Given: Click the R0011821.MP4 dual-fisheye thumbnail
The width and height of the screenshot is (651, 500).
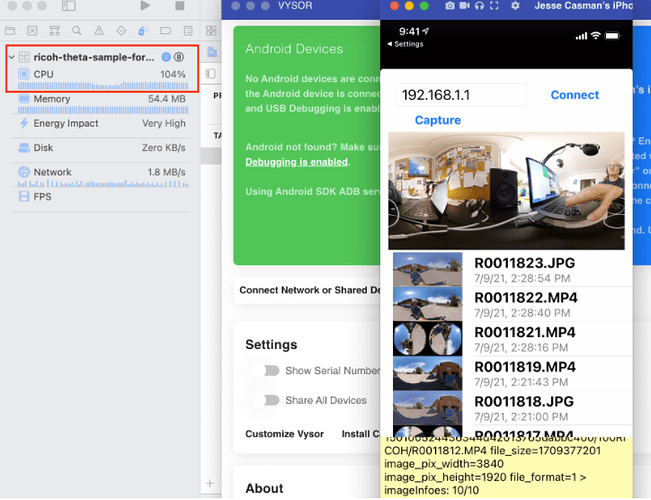Looking at the screenshot, I should 427,339.
